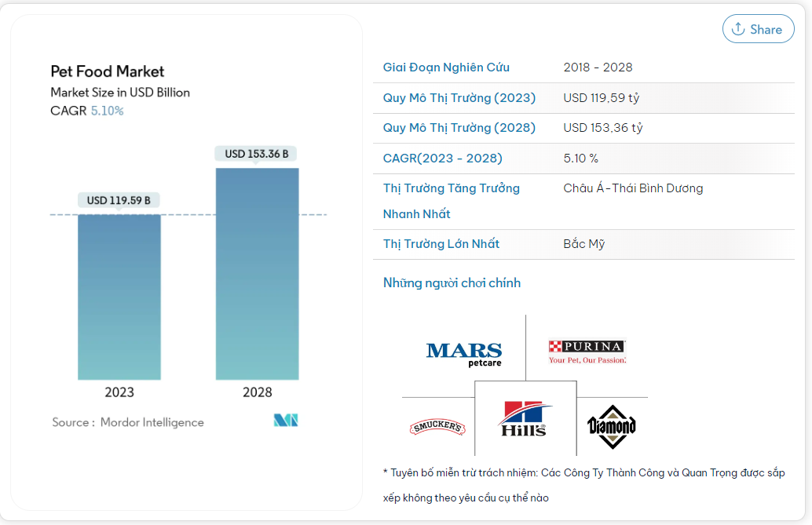Click the Thị Trường Lớn Nhất label
This screenshot has width=812, height=525.
(x=441, y=244)
